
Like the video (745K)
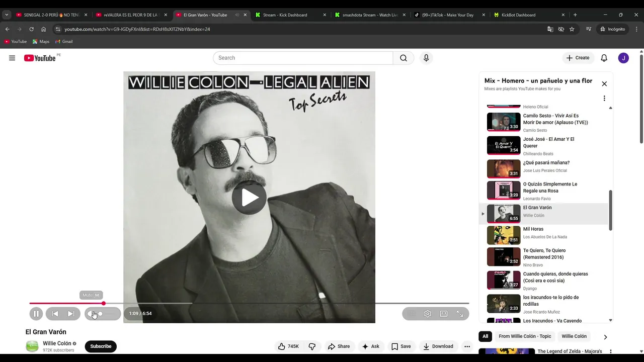click(288, 346)
